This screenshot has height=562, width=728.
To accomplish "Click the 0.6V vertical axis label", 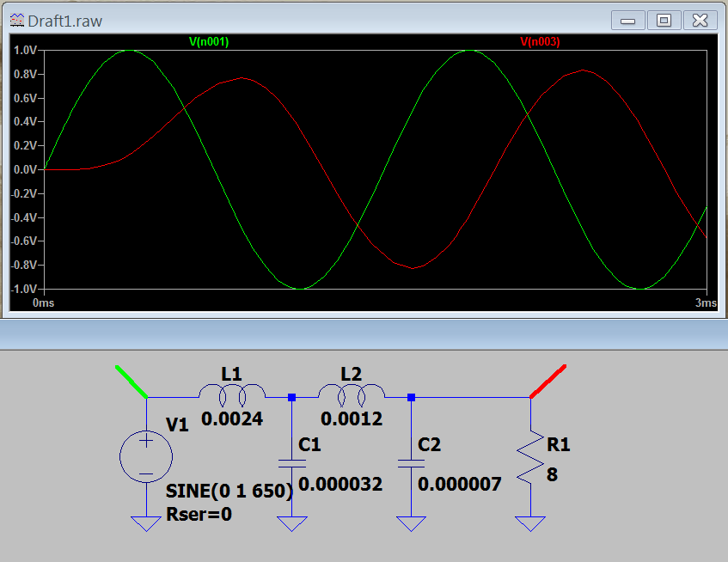I will pyautogui.click(x=25, y=98).
